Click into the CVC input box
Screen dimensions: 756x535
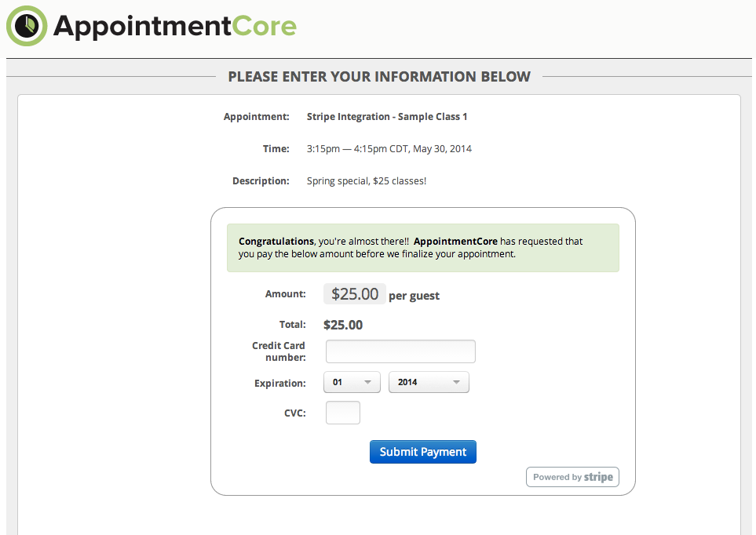pos(343,413)
